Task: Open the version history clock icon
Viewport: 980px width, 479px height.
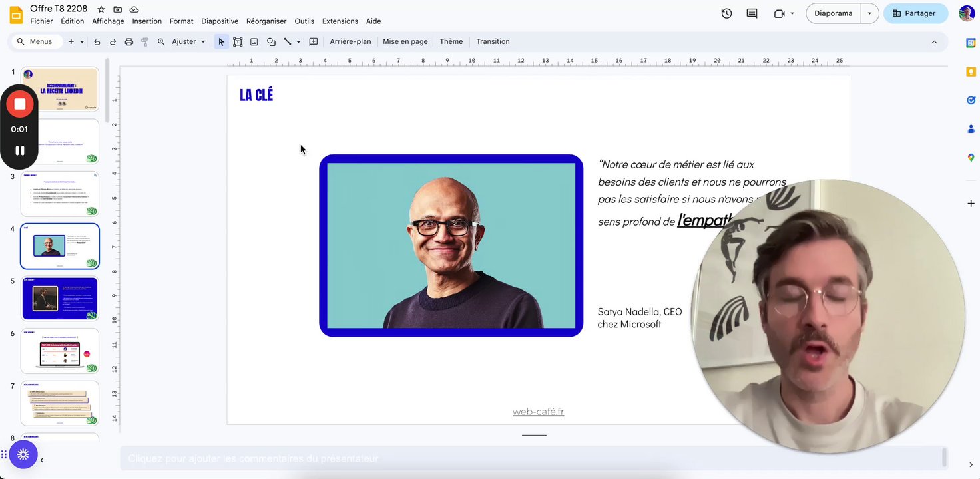Action: 726,13
